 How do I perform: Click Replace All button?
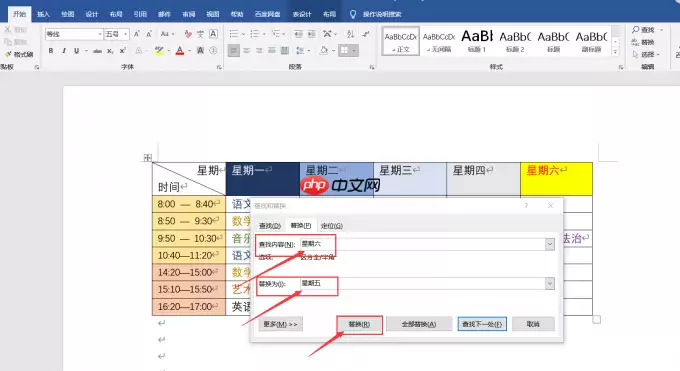click(x=419, y=324)
